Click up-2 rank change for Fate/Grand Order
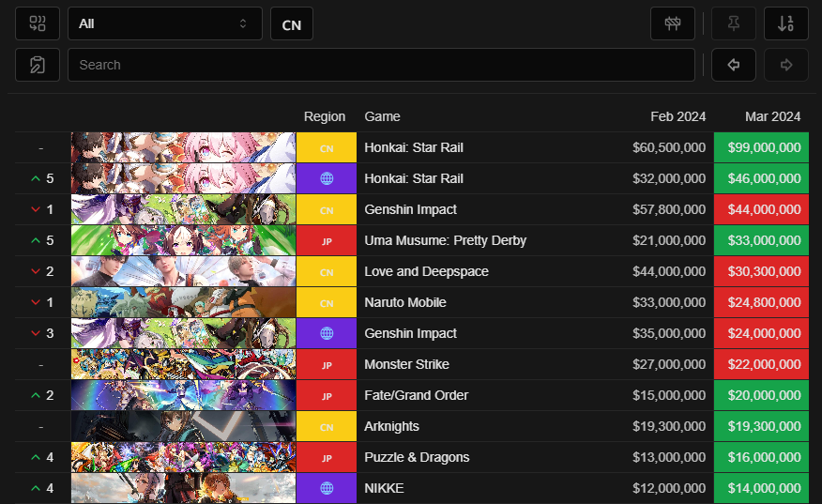The image size is (822, 504). coord(42,395)
